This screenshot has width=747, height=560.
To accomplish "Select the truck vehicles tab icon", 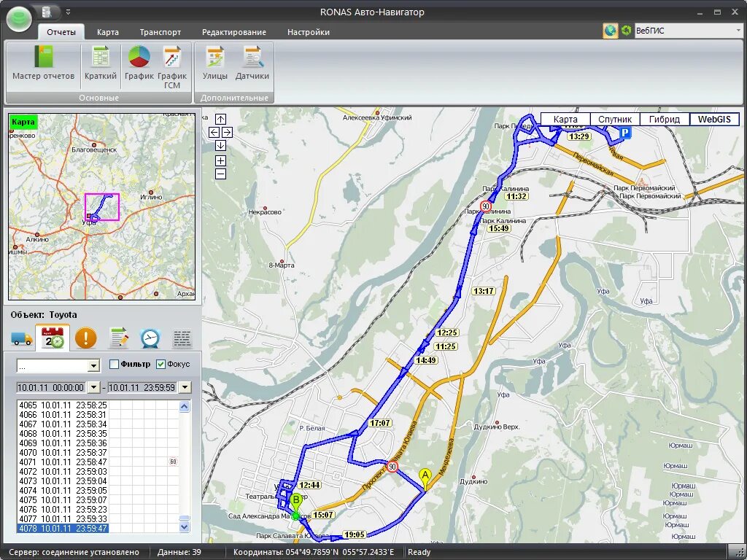I will click(x=21, y=338).
